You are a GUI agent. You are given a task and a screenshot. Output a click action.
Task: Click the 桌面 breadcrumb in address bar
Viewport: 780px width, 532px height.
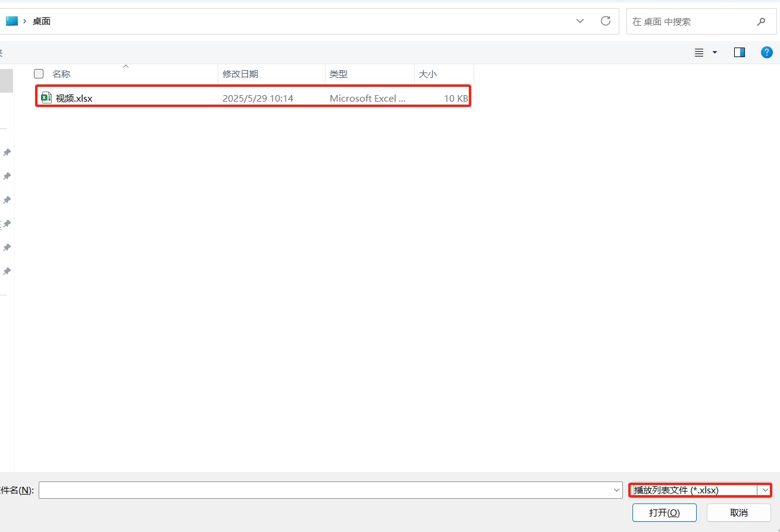point(42,21)
